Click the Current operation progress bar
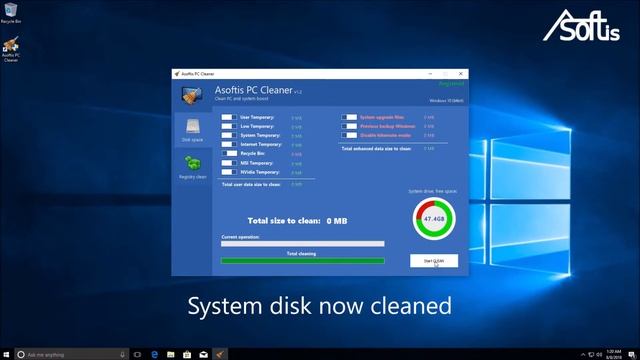640x360 pixels. (302, 244)
